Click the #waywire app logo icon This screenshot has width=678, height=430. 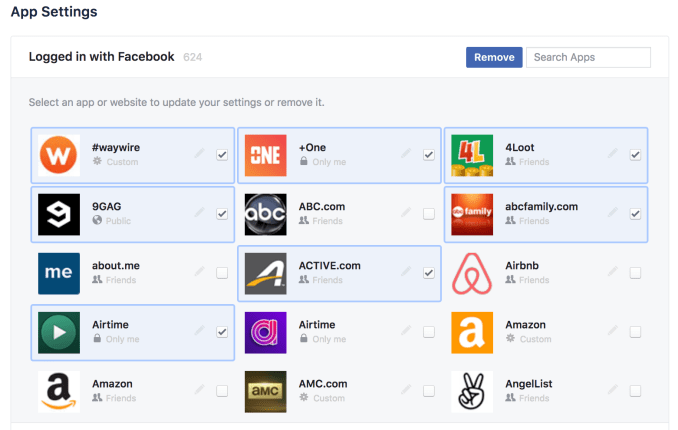coord(59,155)
